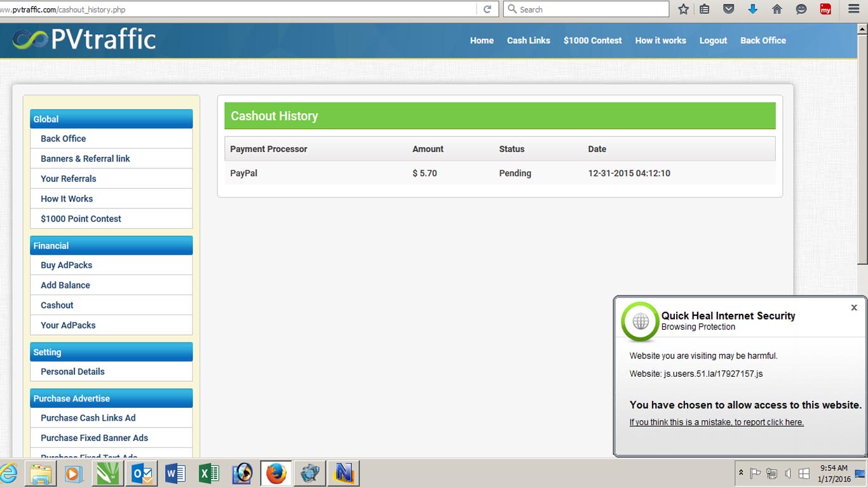Viewport: 868px width, 488px height.
Task: Click the Financial section header
Action: click(111, 245)
